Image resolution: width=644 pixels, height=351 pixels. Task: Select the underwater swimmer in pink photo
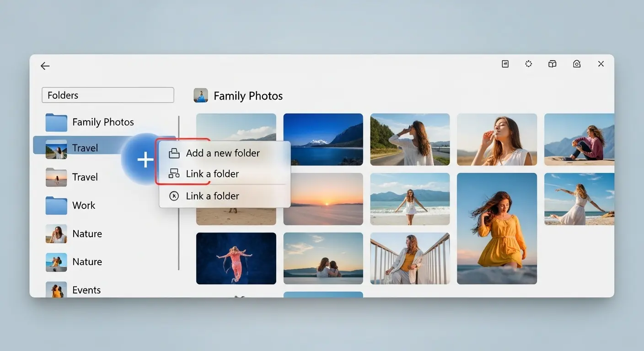coord(236,258)
